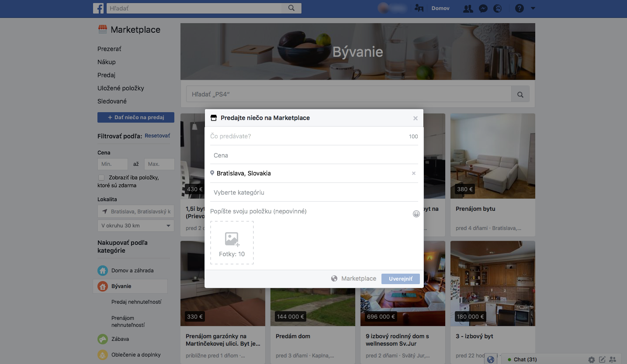The height and width of the screenshot is (364, 627).
Task: Click Resetovať filter link
Action: point(157,136)
